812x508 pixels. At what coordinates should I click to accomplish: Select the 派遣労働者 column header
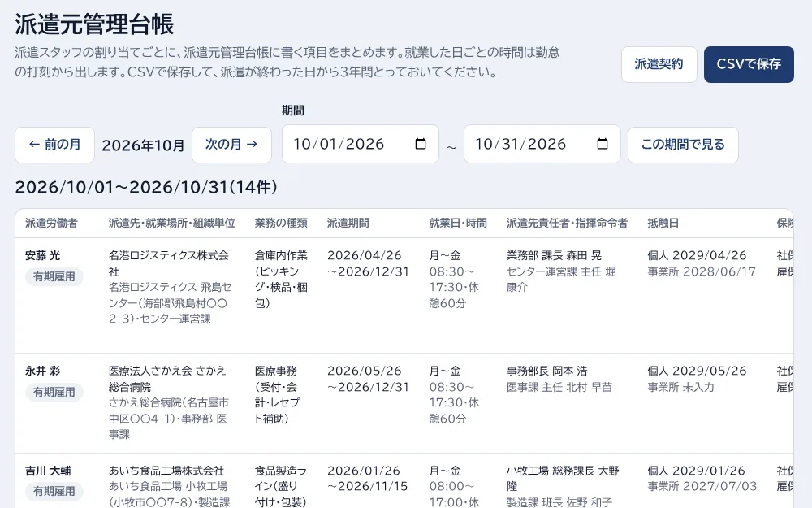pyautogui.click(x=51, y=223)
